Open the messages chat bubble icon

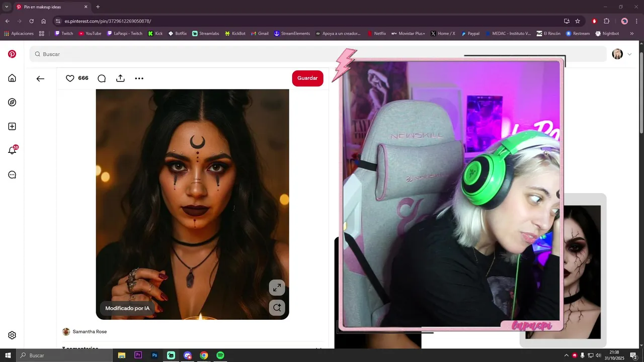[x=12, y=174]
